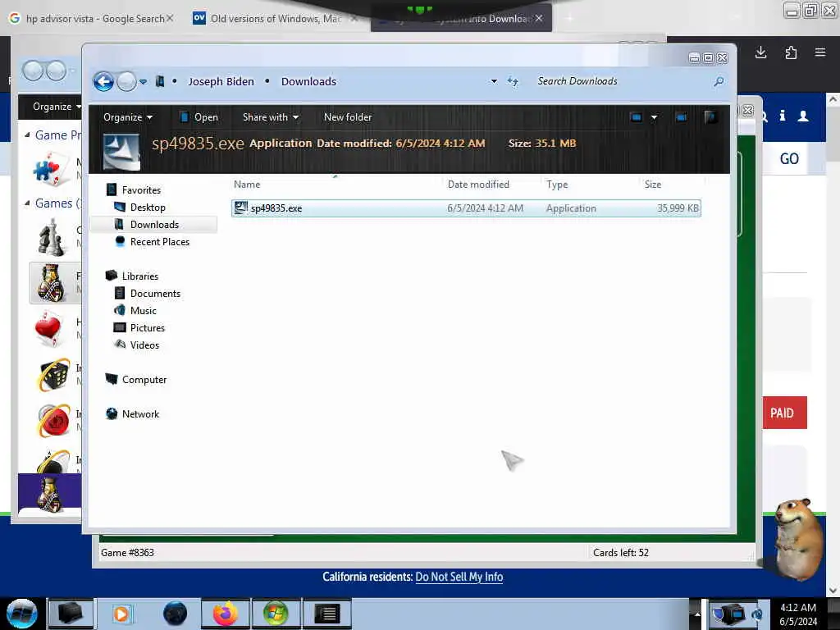Select the Internet dice game icon
The width and height of the screenshot is (840, 630).
tap(53, 374)
